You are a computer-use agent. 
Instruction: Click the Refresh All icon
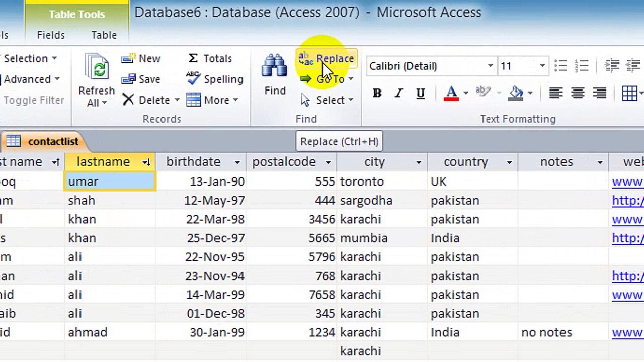[x=97, y=68]
